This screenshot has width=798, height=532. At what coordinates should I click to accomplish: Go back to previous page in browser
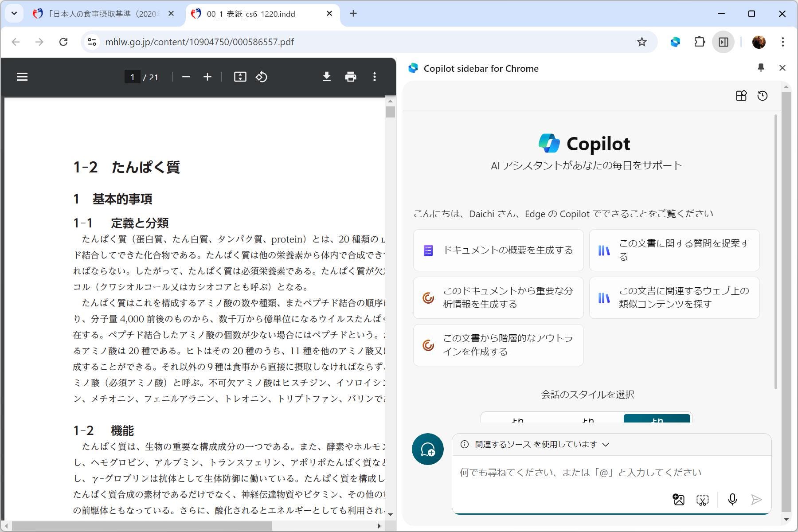[x=16, y=42]
